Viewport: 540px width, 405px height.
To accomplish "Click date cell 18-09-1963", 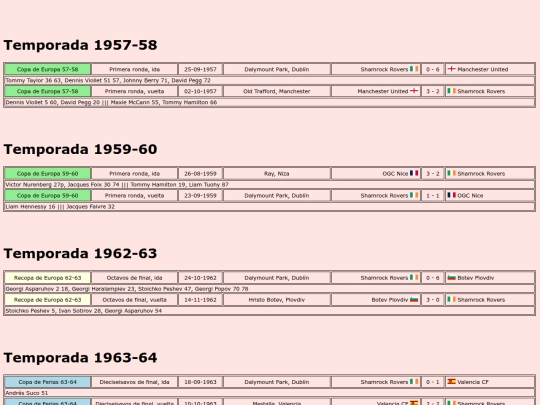I will (200, 382).
